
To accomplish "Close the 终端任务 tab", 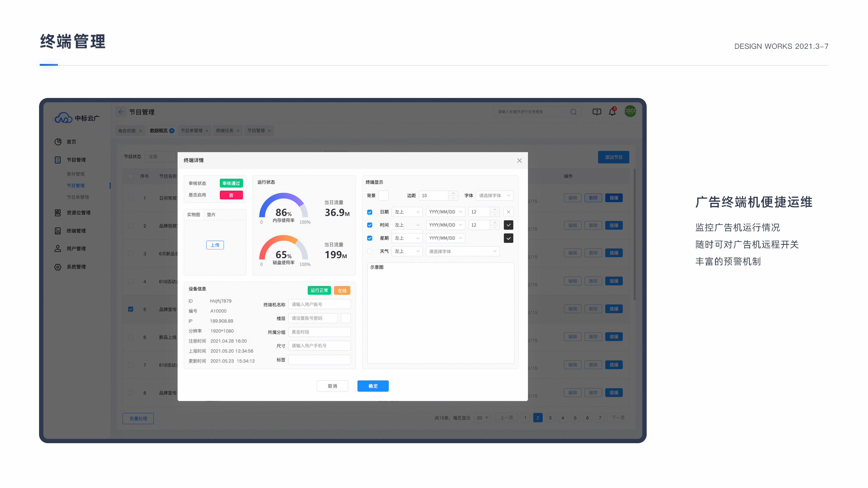I will (x=238, y=131).
